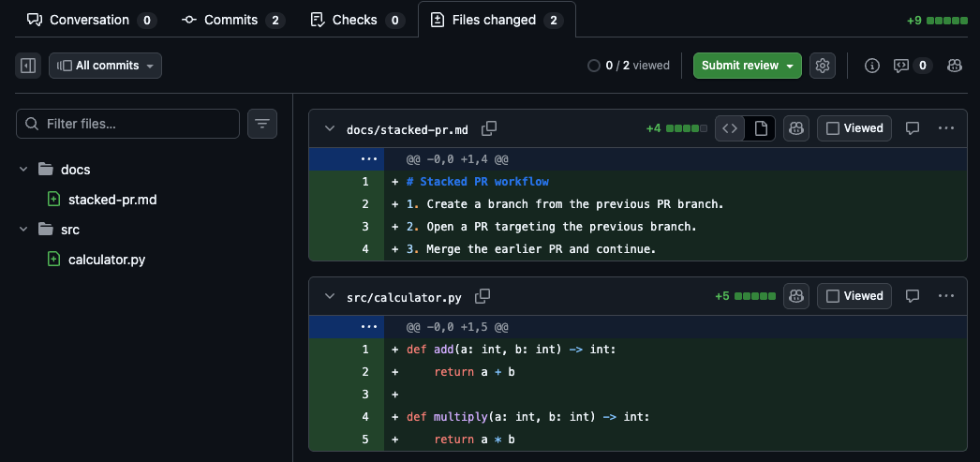The width and height of the screenshot is (980, 462).
Task: Copy path of docs/stacked-pr.md
Action: [489, 128]
